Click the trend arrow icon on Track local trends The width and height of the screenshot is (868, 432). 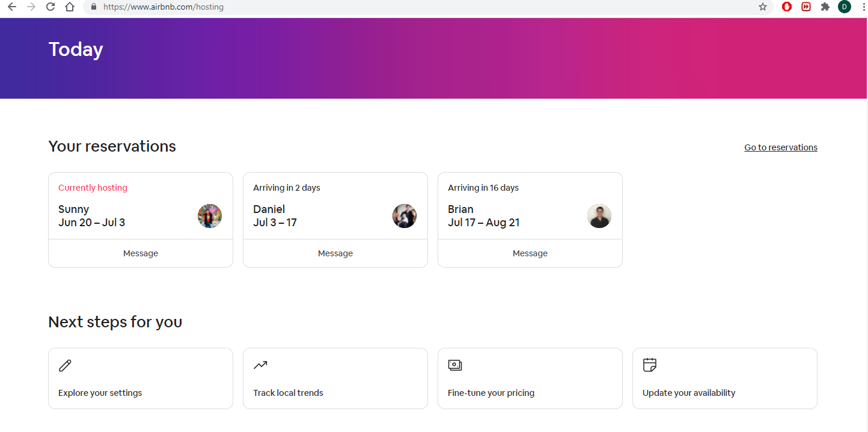[x=260, y=365]
